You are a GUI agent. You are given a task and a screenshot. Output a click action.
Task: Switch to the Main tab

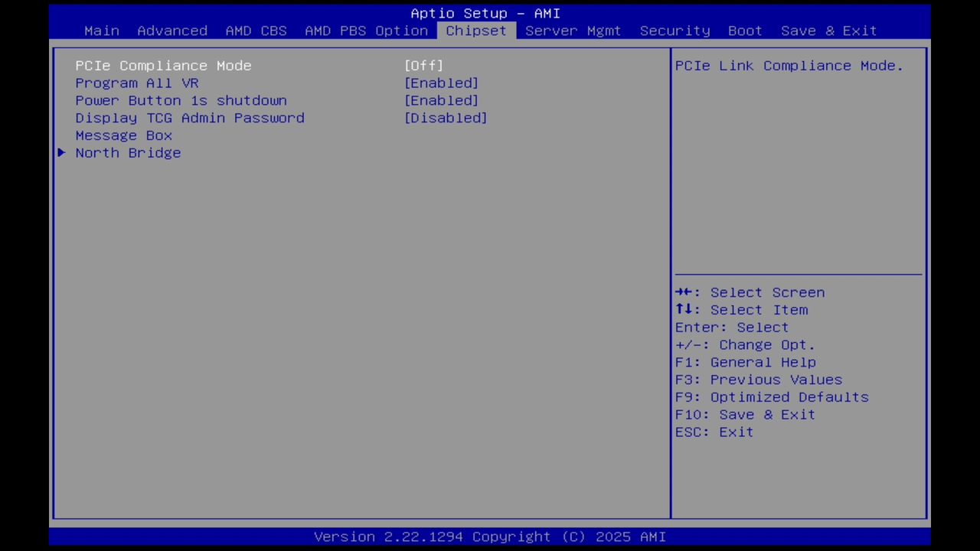click(x=101, y=31)
